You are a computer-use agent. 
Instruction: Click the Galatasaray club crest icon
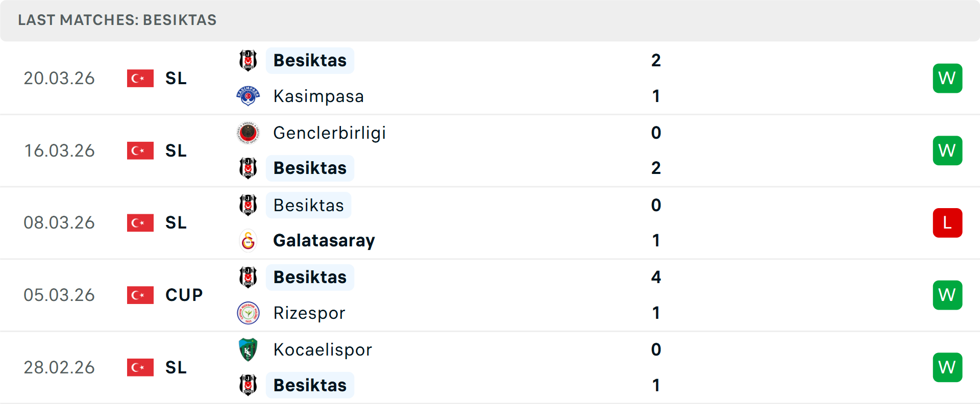(248, 240)
